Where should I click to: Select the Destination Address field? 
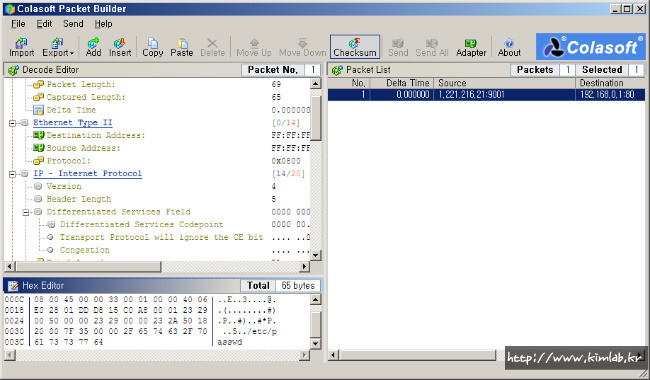96,136
